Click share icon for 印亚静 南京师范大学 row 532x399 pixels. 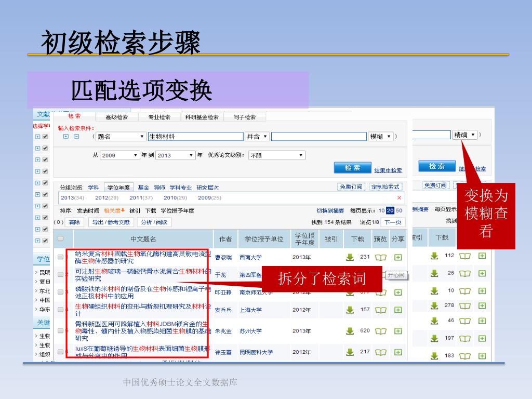click(x=398, y=292)
